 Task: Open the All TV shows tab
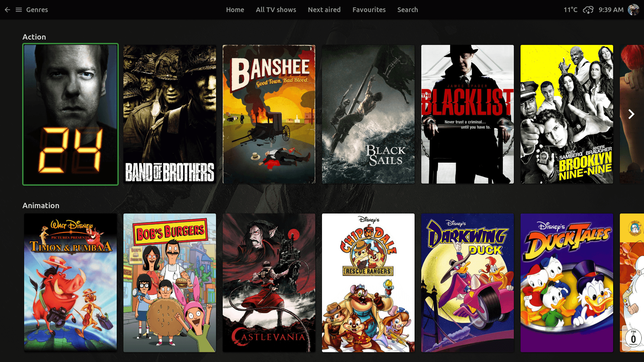pos(276,10)
